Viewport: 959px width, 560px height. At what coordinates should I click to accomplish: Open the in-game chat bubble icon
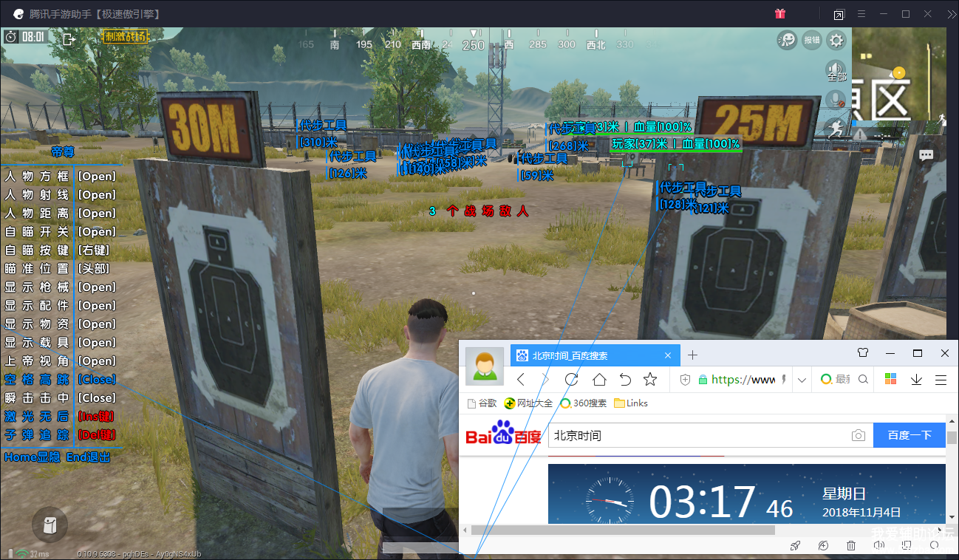pos(926,155)
